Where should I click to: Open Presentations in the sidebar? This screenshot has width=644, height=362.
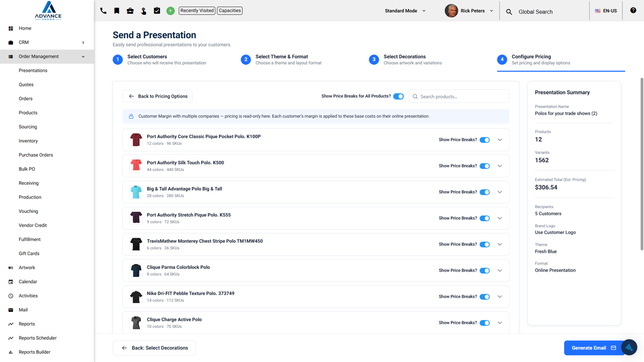33,70
